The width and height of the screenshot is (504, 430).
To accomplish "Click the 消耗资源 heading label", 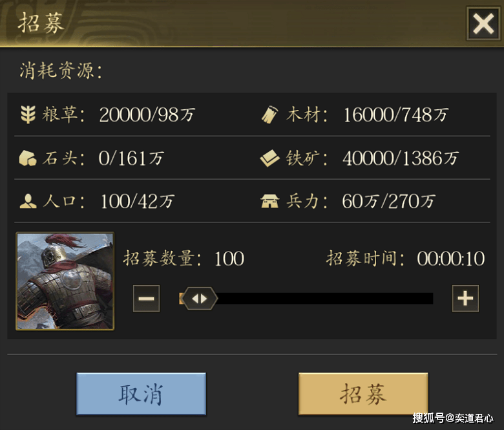I will [x=61, y=70].
